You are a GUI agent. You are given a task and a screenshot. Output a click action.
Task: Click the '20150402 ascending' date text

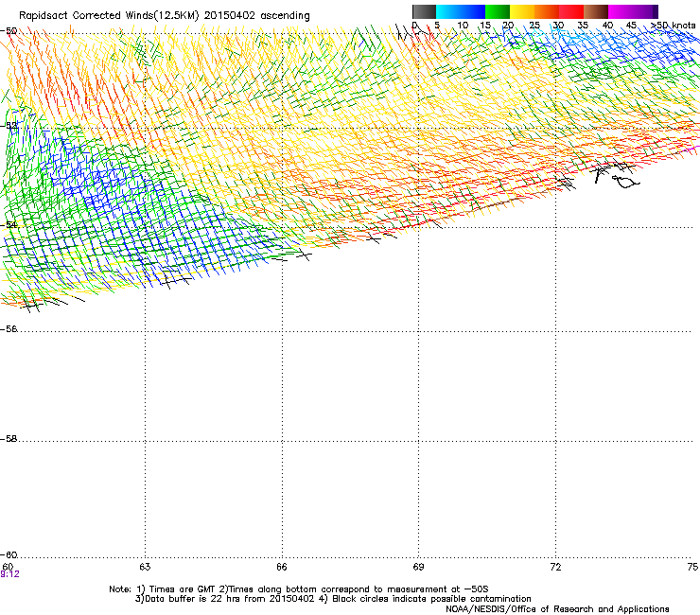point(257,16)
